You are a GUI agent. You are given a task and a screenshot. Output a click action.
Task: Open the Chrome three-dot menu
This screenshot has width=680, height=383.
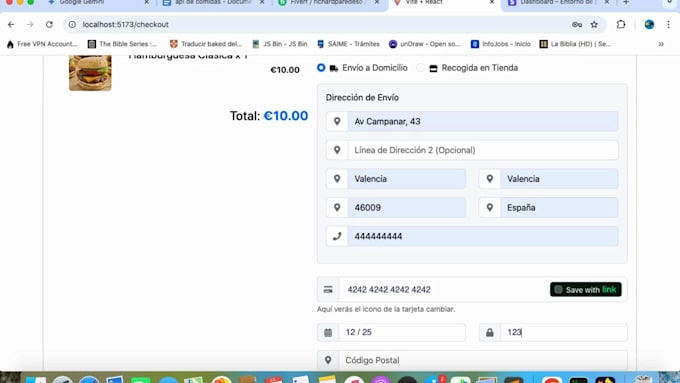click(x=668, y=24)
